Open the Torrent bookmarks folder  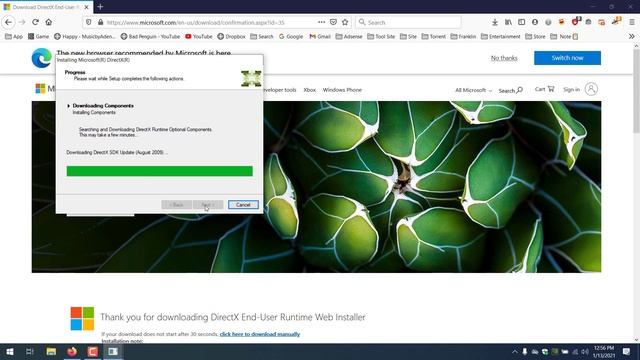click(x=433, y=36)
